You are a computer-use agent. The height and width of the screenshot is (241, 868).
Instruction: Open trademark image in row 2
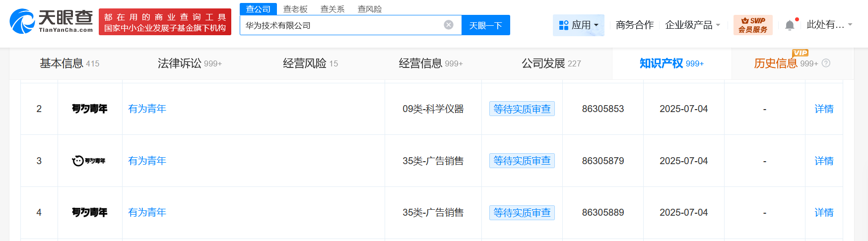[90, 109]
